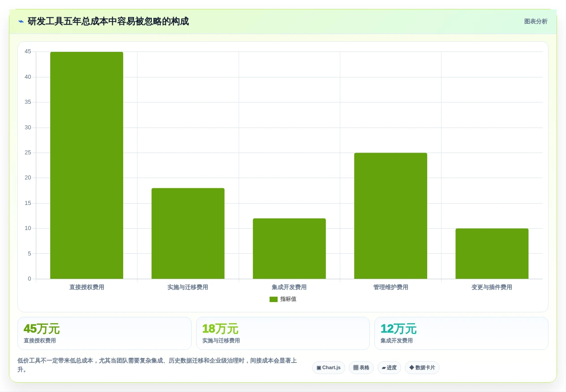Screen dimensions: 566x392
Task: Click the y-axis value 0
Action: pos(30,279)
